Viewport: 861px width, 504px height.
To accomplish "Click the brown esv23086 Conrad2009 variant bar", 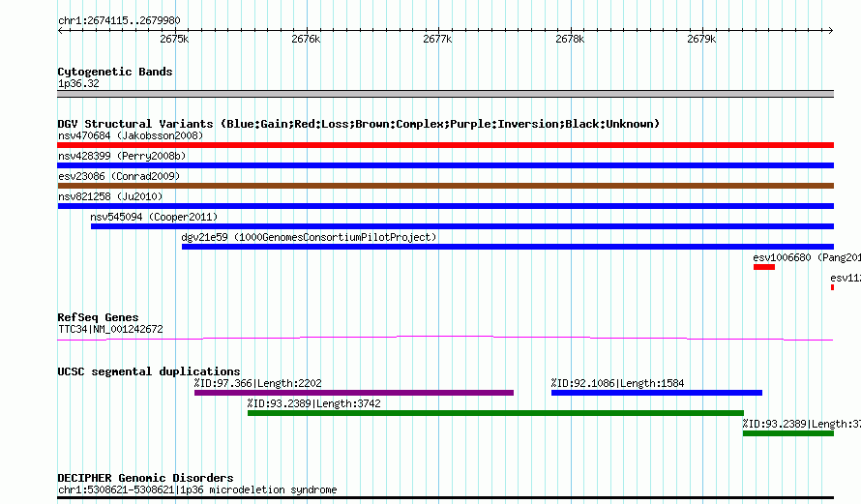I will pyautogui.click(x=445, y=186).
